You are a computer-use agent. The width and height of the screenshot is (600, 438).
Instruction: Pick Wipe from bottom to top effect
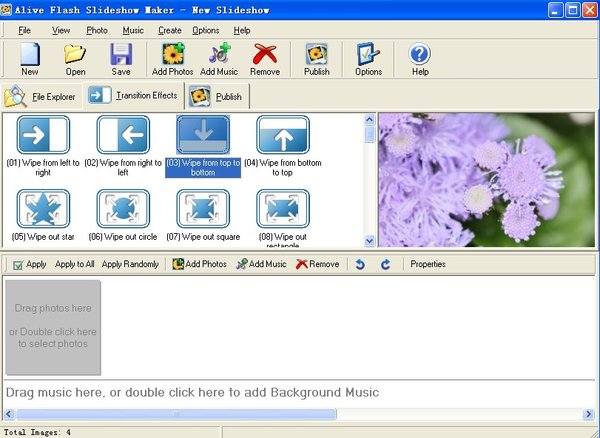tap(282, 145)
